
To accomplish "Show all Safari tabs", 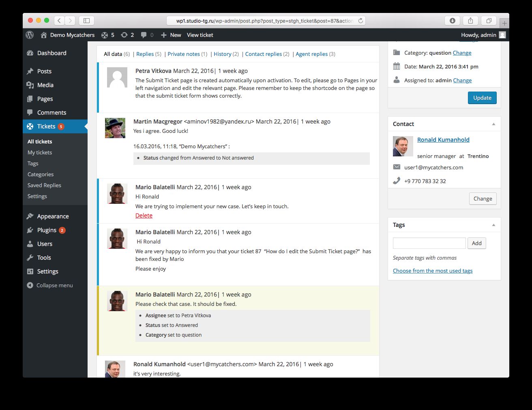I will [x=489, y=21].
